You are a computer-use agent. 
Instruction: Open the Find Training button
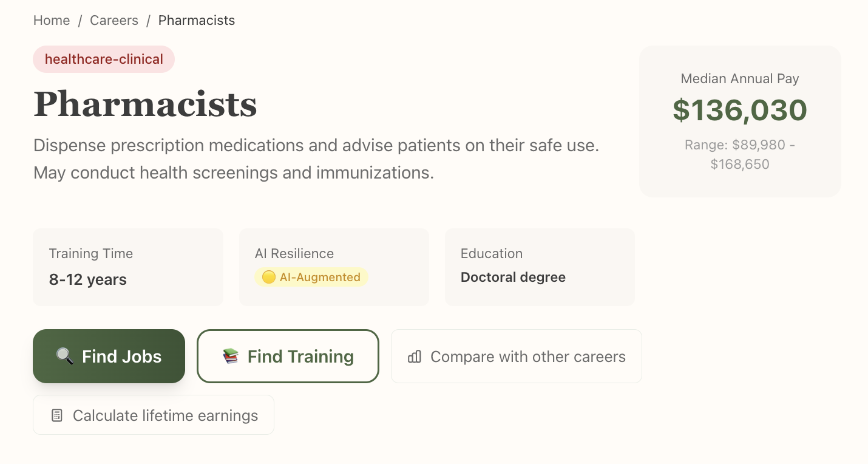[288, 357]
